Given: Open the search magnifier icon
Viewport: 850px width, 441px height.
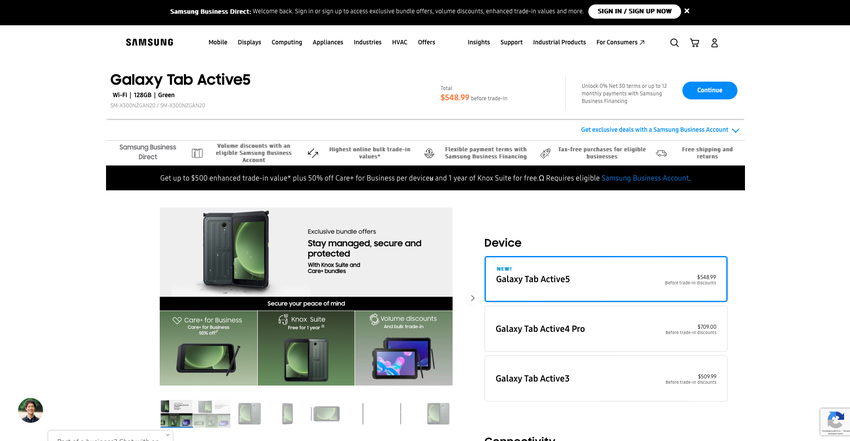Looking at the screenshot, I should coord(674,43).
